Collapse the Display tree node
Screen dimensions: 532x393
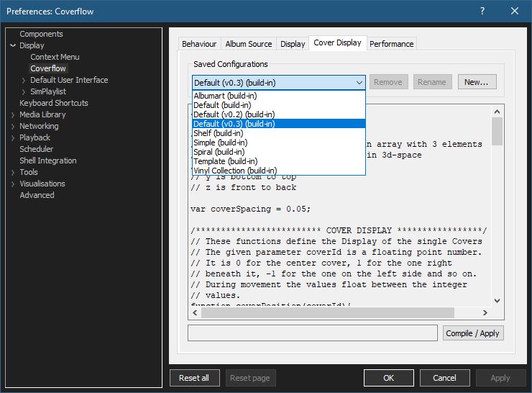[x=12, y=45]
